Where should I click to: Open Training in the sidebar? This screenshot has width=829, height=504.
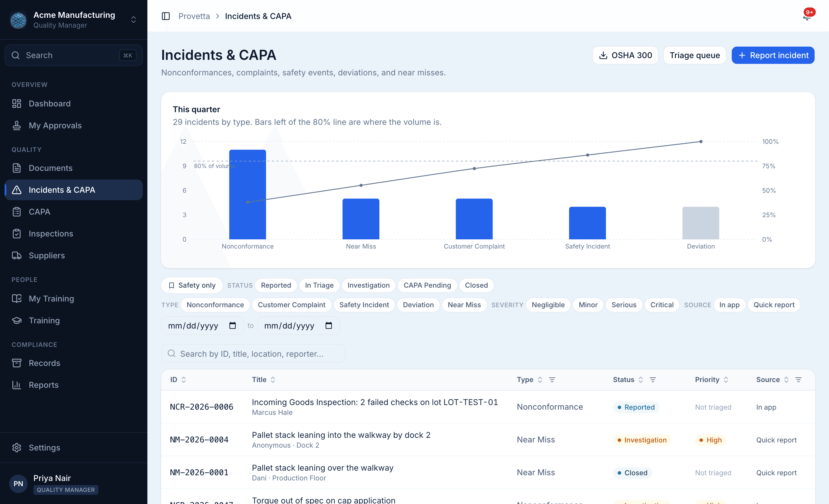point(73,320)
